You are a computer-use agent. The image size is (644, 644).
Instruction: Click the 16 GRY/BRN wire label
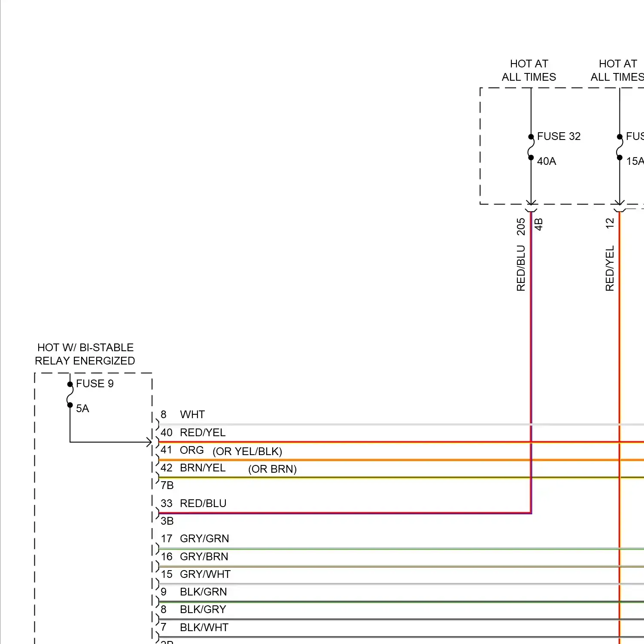pos(194,556)
